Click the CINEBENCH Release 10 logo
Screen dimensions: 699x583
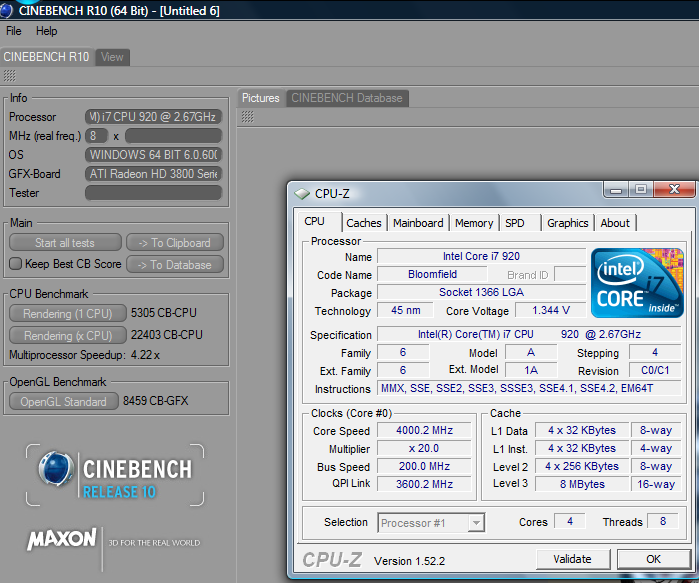pyautogui.click(x=115, y=475)
